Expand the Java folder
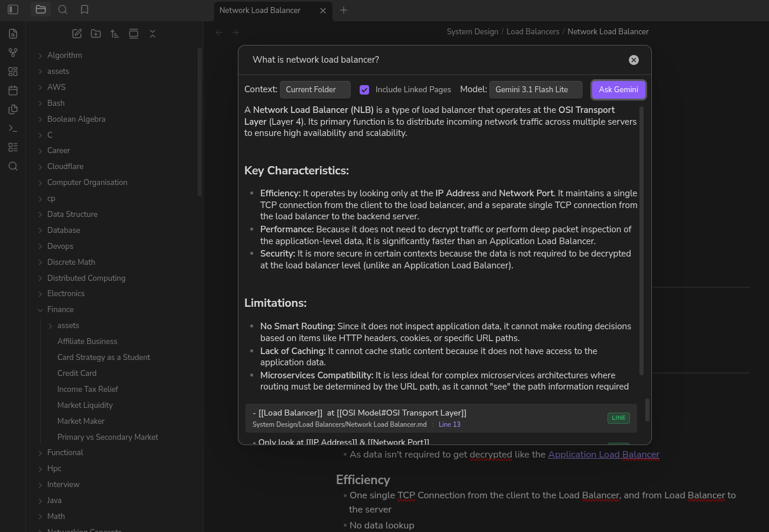769x532 pixels. click(54, 501)
